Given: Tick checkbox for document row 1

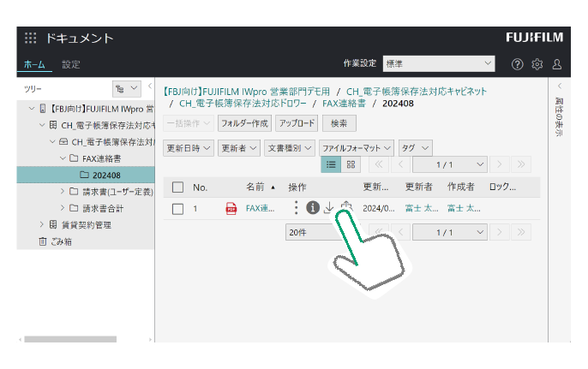Looking at the screenshot, I should 177,209.
